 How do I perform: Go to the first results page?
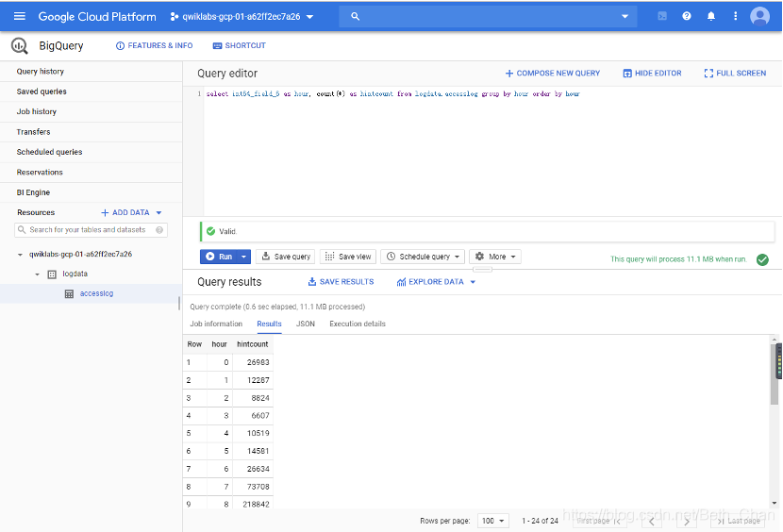[599, 521]
